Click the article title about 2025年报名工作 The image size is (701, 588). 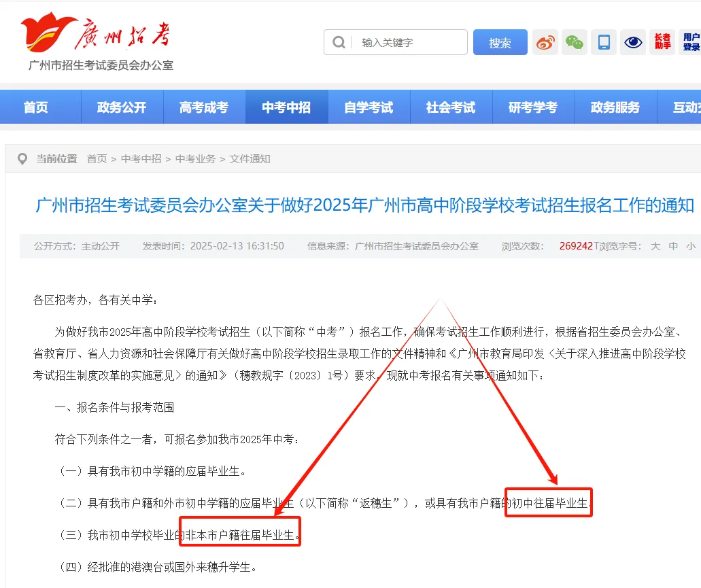[x=364, y=205]
